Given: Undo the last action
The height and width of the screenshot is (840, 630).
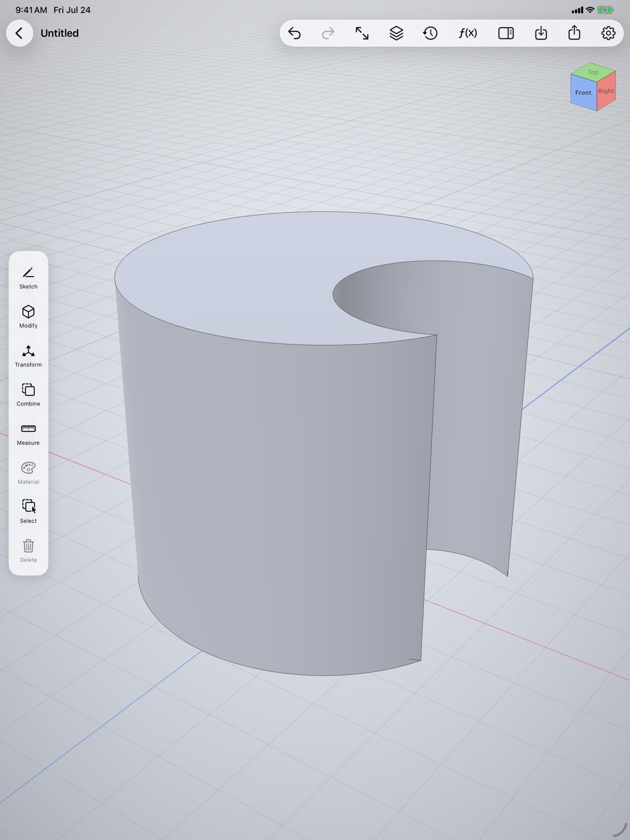Looking at the screenshot, I should coord(294,33).
